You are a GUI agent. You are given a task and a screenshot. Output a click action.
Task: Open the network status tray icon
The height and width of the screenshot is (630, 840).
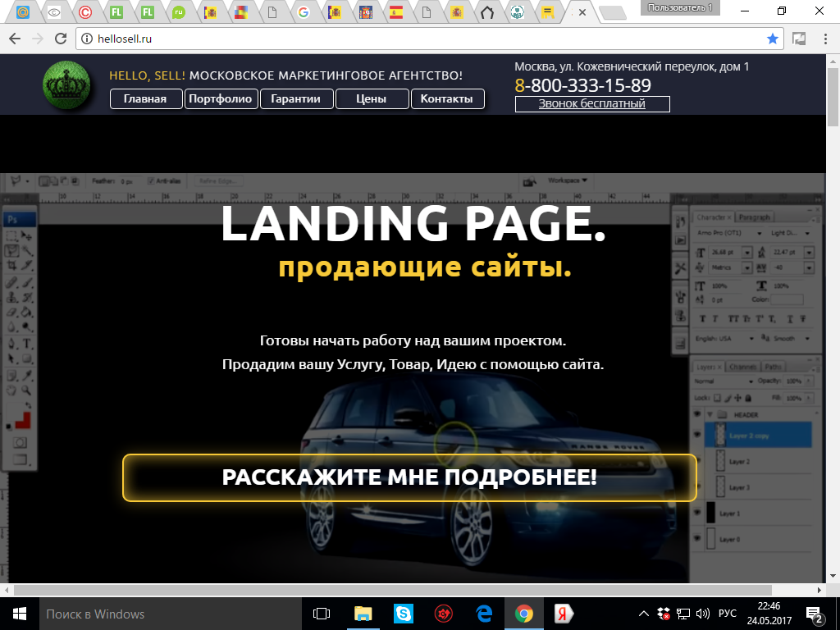point(683,614)
